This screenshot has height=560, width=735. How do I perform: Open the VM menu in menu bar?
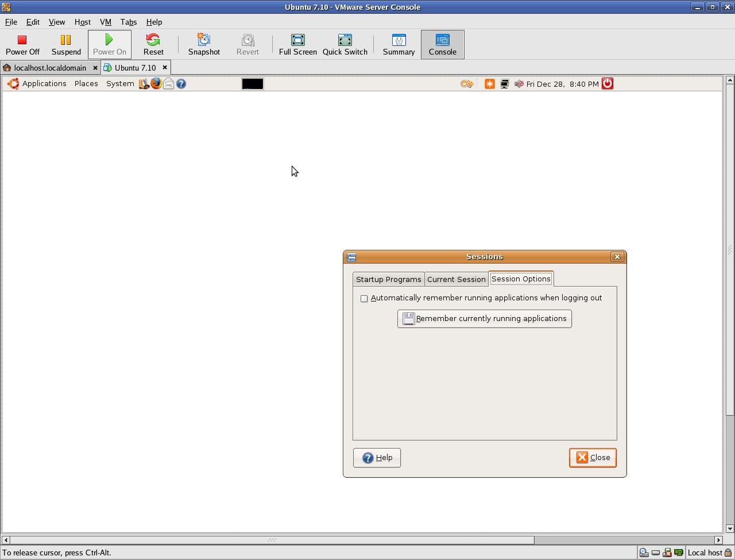click(105, 22)
